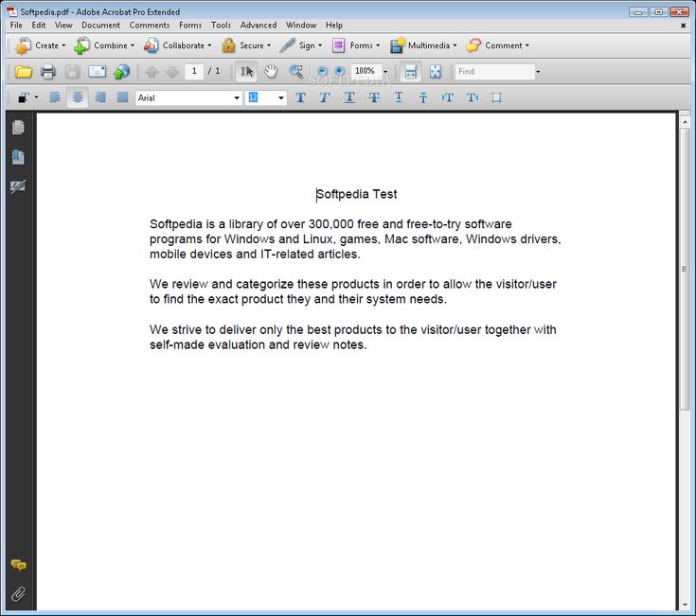
Task: Go to next page with down arrow
Action: point(171,71)
